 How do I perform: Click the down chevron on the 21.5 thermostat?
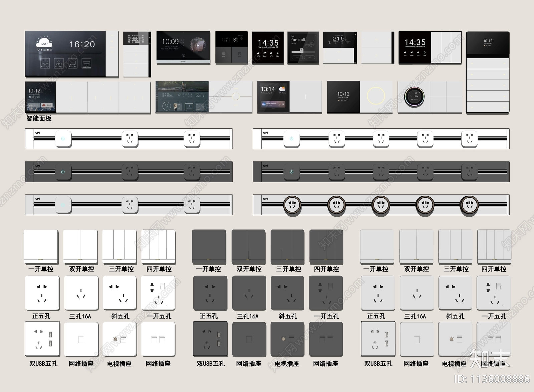pos(355,39)
